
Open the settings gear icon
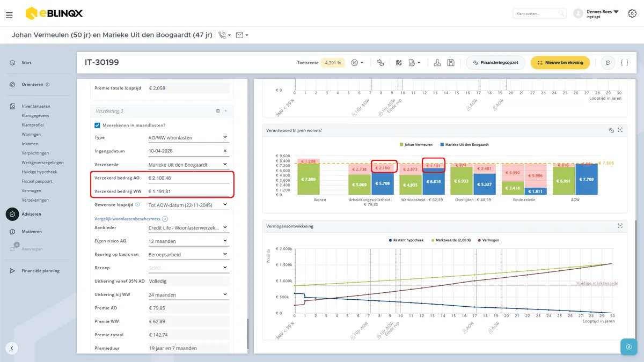click(632, 13)
